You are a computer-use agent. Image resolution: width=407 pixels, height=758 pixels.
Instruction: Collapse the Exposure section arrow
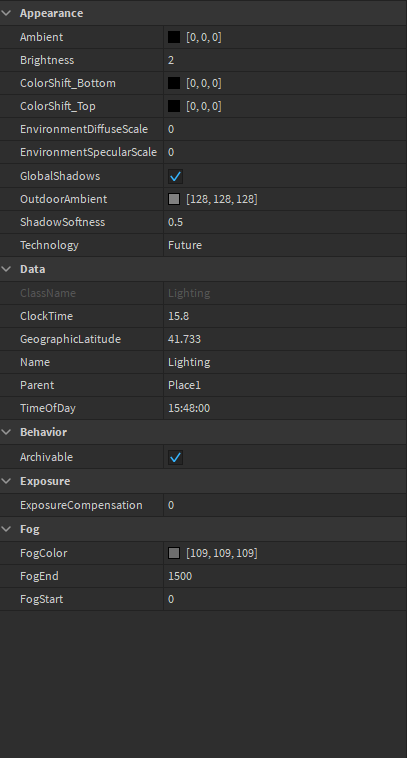[x=6, y=481]
